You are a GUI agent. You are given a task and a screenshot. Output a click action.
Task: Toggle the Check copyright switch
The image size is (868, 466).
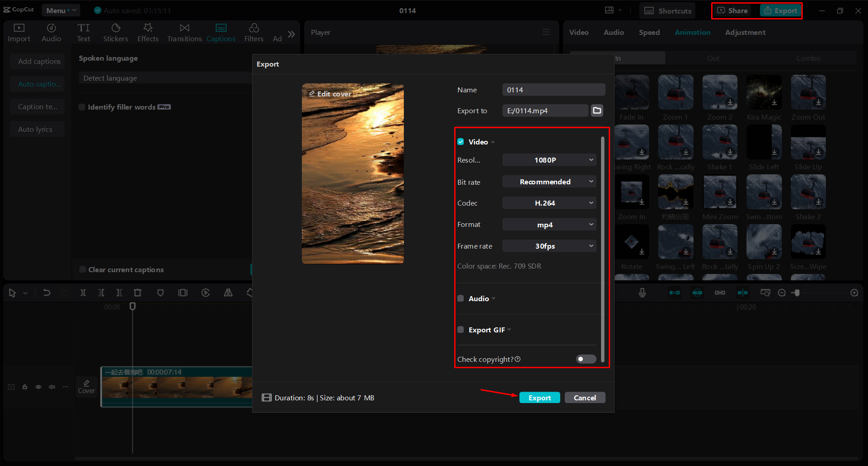coord(585,359)
